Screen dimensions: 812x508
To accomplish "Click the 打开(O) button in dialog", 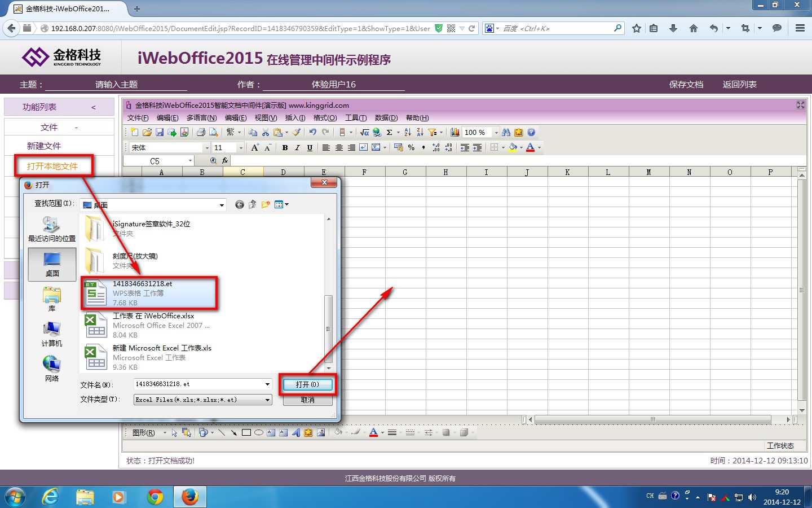I will coord(307,384).
